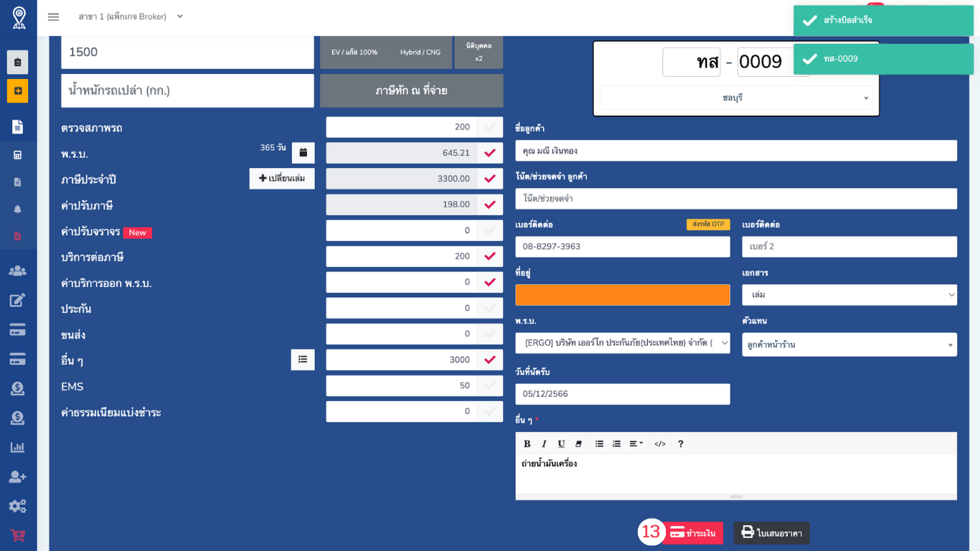Click the orange ที่อยู่ address field

[623, 295]
